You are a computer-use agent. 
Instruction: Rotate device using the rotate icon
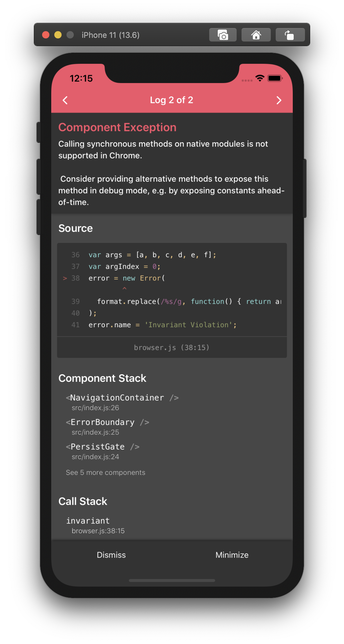(x=290, y=35)
